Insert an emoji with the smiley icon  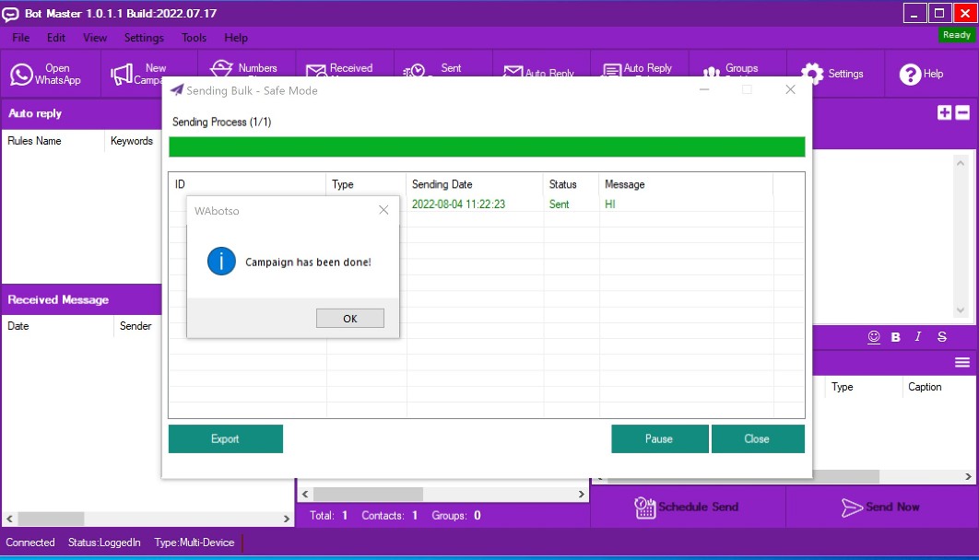point(874,337)
